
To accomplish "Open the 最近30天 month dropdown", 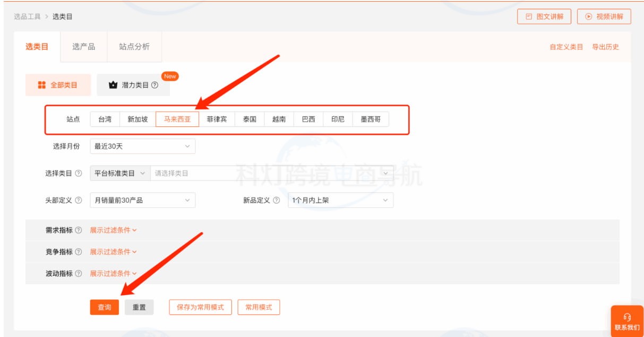I will coord(142,146).
